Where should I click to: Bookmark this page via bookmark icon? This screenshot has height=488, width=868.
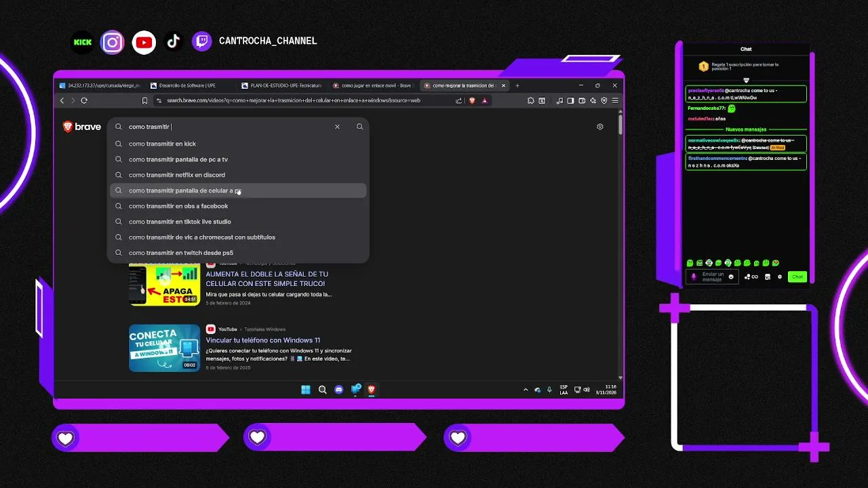pos(144,100)
